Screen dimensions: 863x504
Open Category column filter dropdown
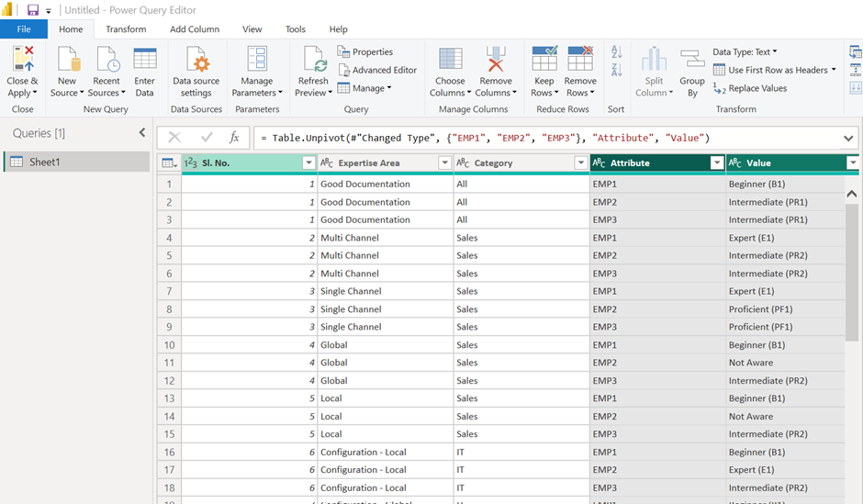point(580,162)
